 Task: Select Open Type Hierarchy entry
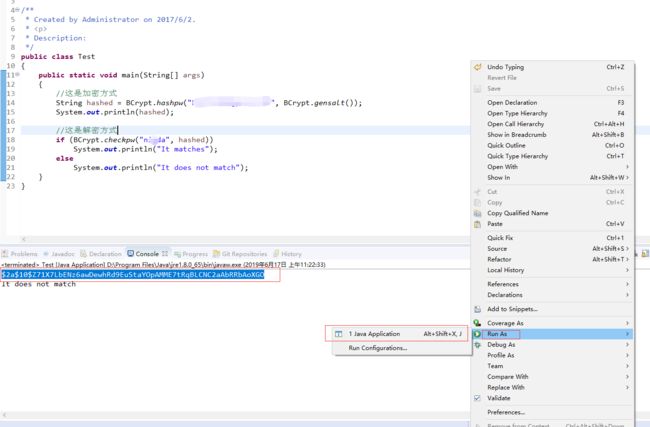tap(553, 113)
